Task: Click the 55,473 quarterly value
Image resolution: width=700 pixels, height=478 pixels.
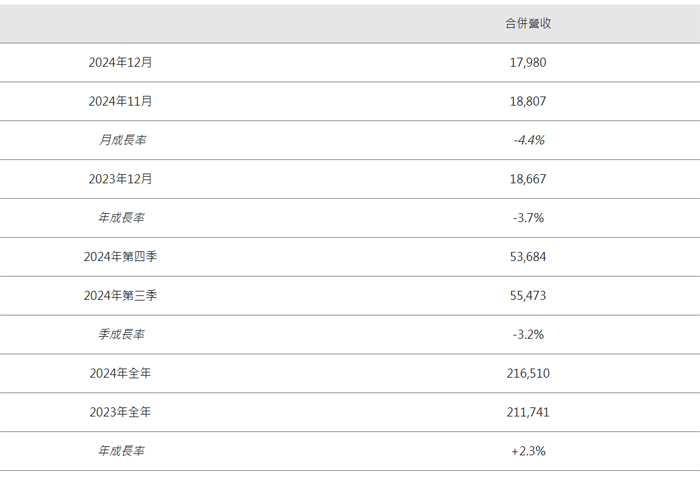Action: tap(528, 296)
